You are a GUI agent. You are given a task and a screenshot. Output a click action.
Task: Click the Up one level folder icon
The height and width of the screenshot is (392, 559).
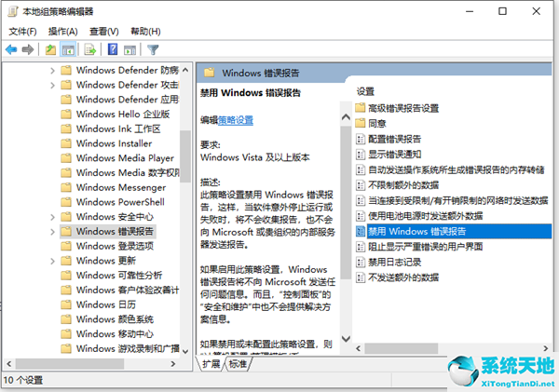pos(50,49)
